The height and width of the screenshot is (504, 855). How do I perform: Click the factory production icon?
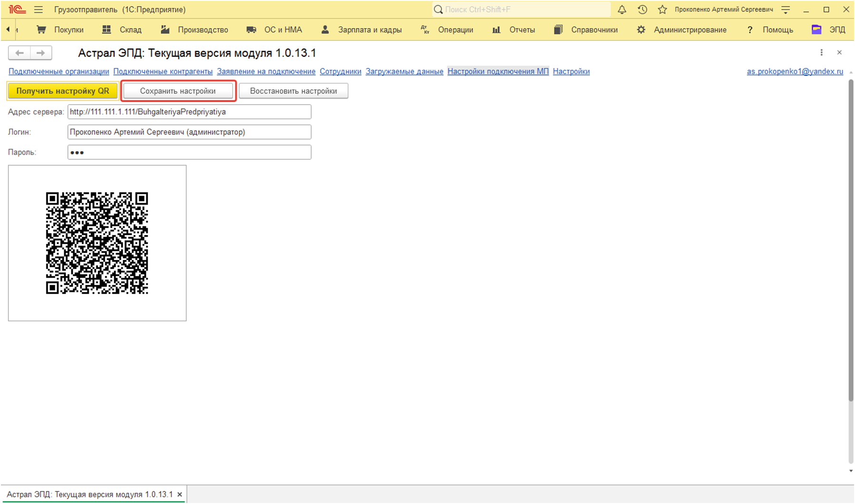click(165, 29)
